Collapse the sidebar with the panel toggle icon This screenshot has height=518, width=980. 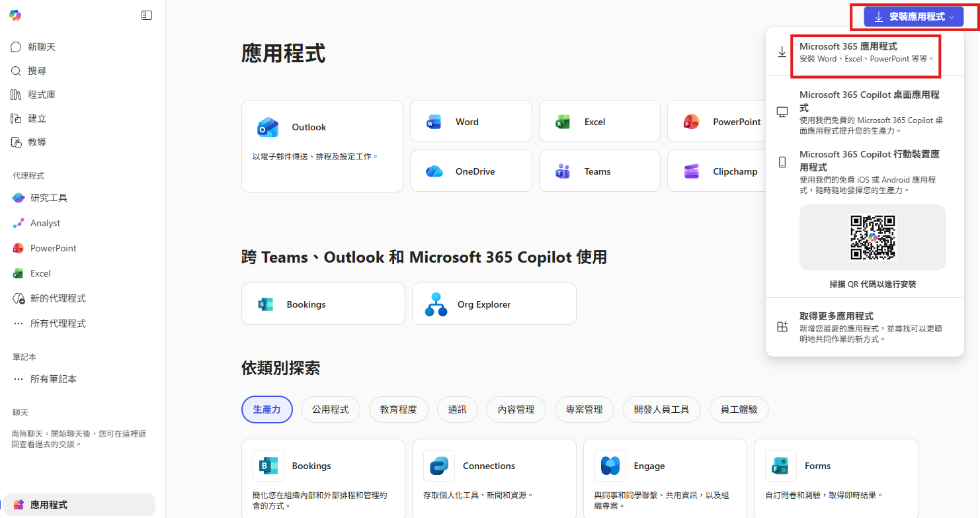pyautogui.click(x=147, y=15)
